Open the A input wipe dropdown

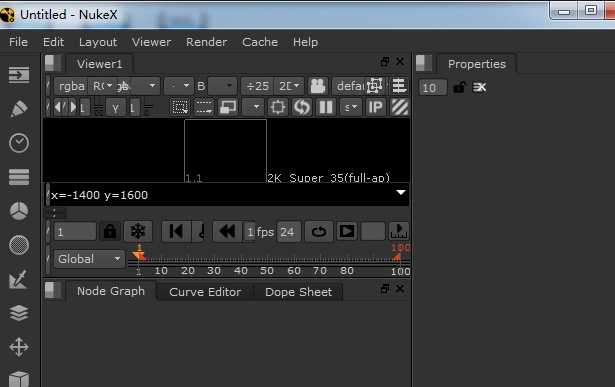point(178,86)
